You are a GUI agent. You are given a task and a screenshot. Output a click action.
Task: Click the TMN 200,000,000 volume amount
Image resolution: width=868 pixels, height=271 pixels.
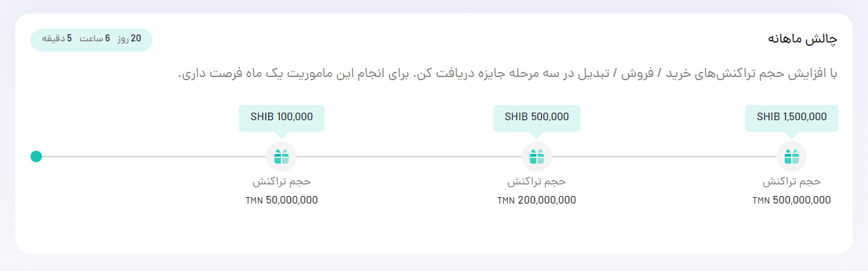(537, 200)
